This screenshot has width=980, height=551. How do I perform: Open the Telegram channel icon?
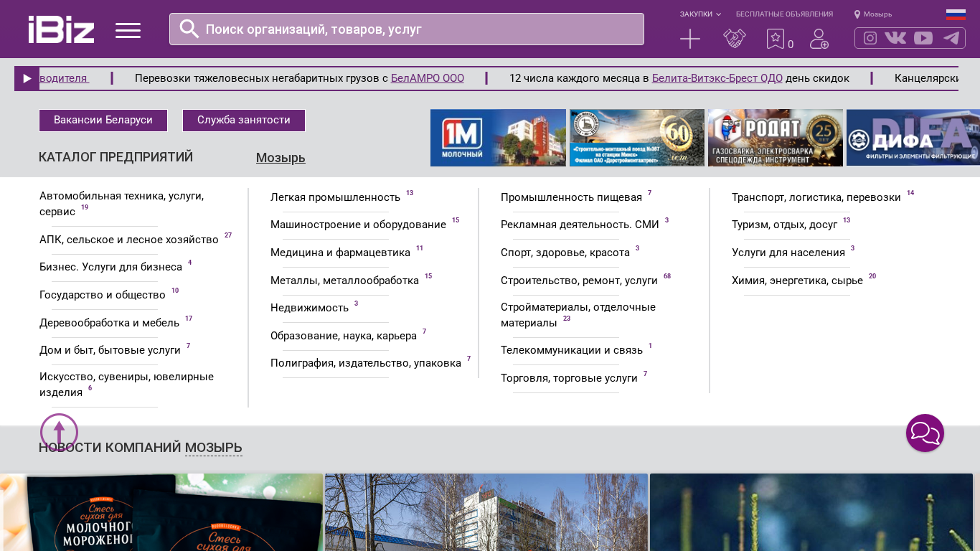click(x=951, y=38)
